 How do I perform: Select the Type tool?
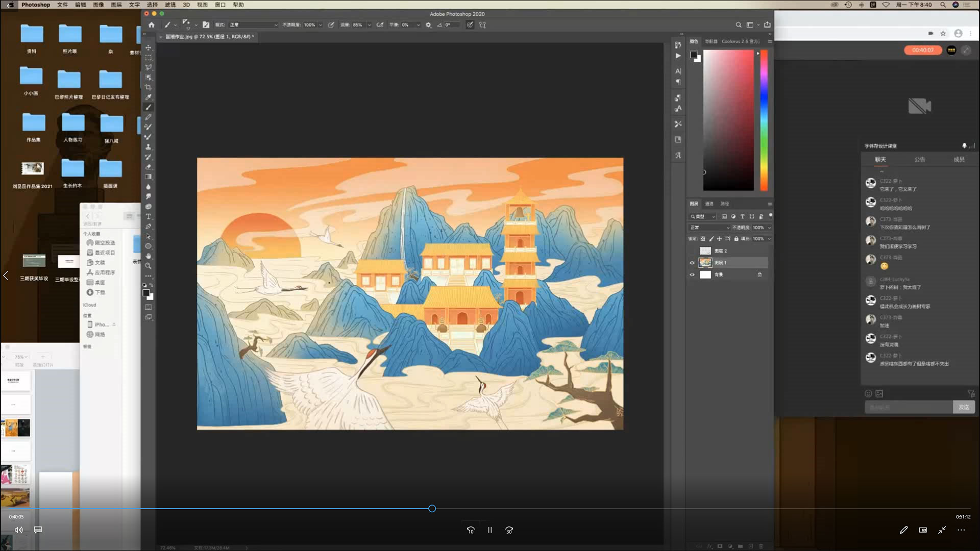click(148, 216)
